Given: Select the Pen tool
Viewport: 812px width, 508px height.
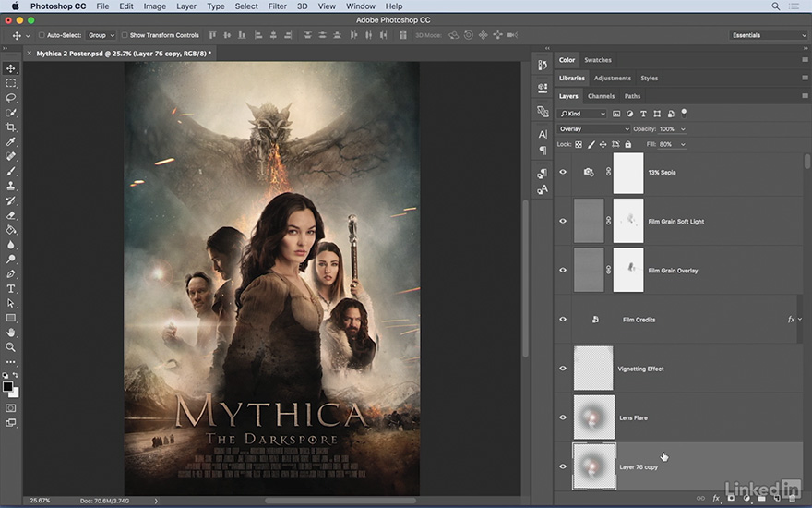Looking at the screenshot, I should [x=10, y=273].
